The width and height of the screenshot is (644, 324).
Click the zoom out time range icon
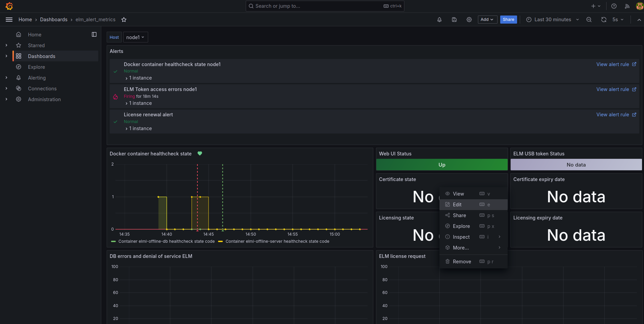(589, 20)
